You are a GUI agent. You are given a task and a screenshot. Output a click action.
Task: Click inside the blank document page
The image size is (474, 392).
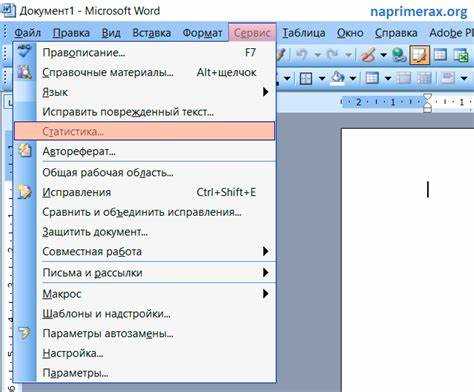[408, 260]
